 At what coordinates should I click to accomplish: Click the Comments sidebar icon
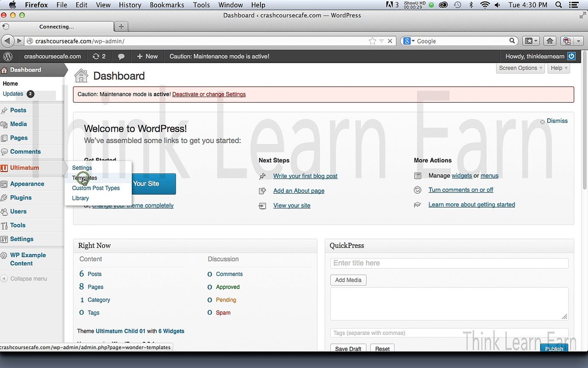pos(5,152)
